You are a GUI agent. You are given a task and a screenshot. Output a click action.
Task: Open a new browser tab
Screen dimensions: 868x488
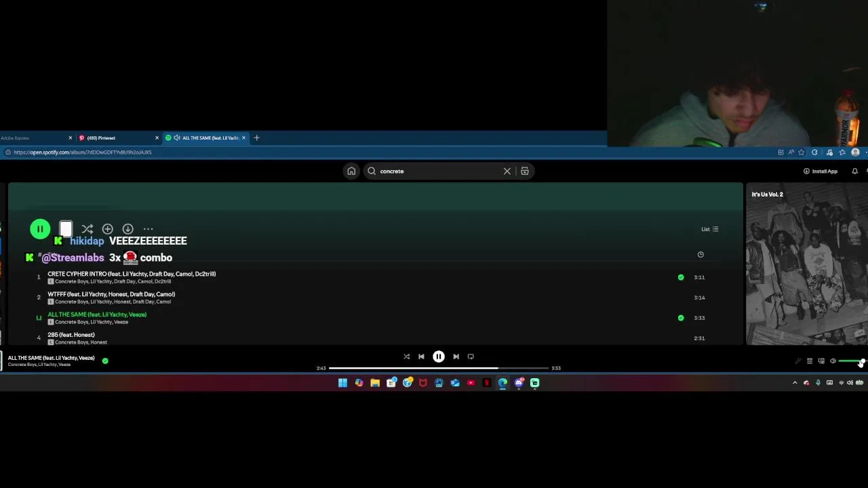pyautogui.click(x=256, y=138)
